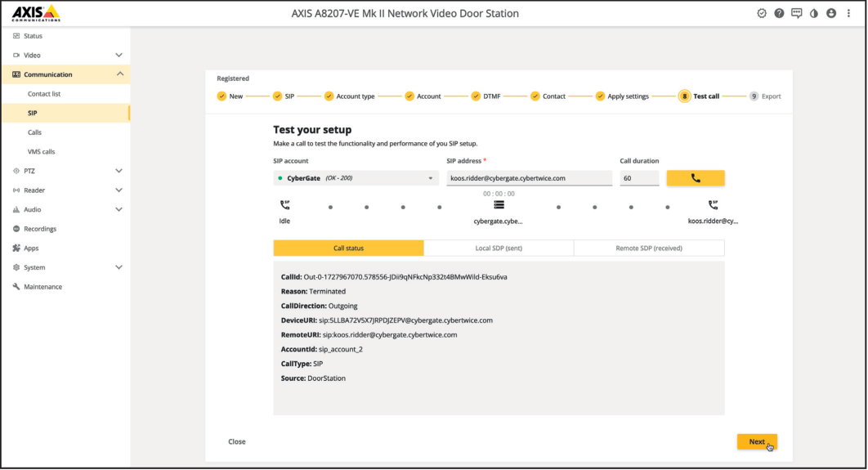The height and width of the screenshot is (470, 868).
Task: Expand the Video menu chevron
Action: [119, 56]
